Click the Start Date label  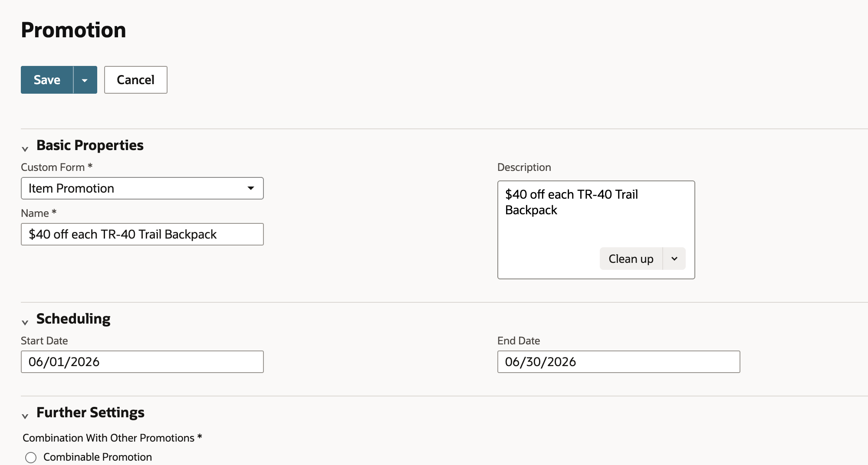click(44, 341)
